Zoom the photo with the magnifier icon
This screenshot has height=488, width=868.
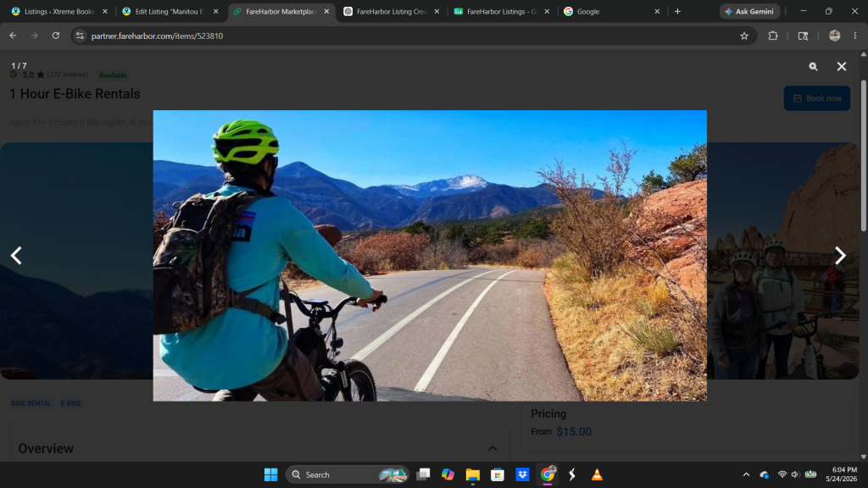point(813,66)
